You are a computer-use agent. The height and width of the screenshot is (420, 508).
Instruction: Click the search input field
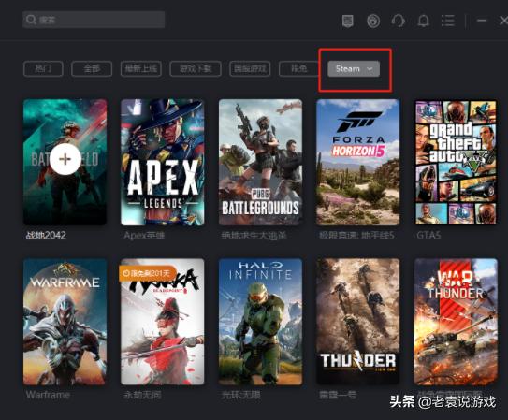[x=94, y=20]
